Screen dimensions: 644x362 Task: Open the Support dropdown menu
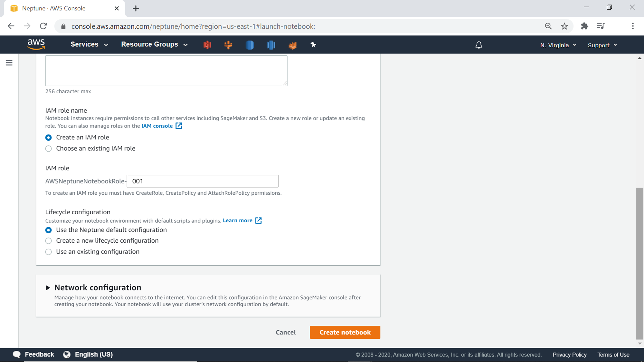click(x=602, y=45)
